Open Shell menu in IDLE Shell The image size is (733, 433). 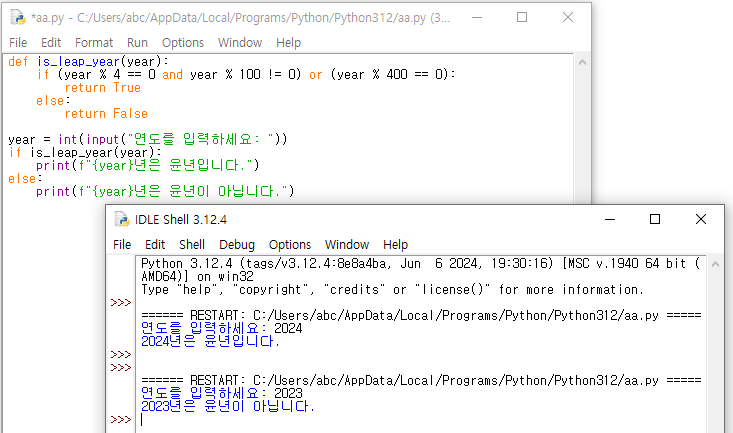pos(192,245)
